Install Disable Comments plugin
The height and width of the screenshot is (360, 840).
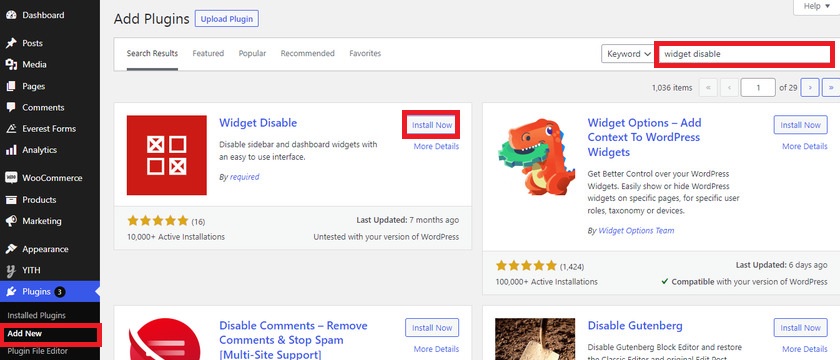[x=432, y=328]
